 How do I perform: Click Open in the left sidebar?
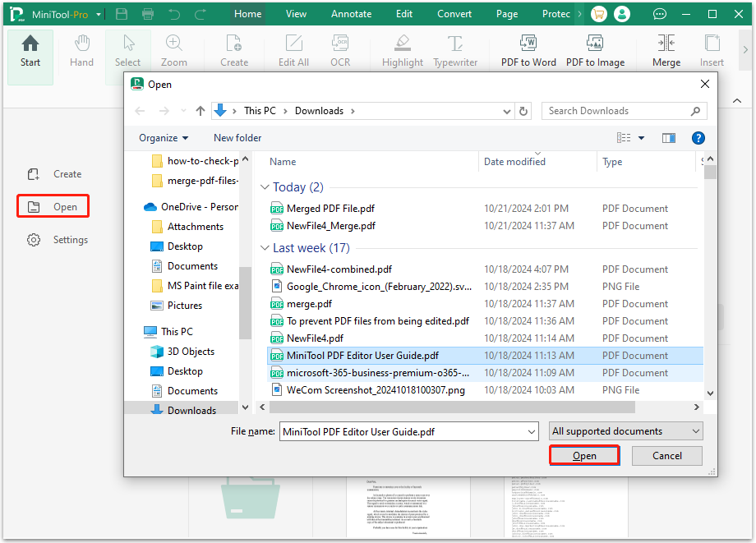[53, 207]
